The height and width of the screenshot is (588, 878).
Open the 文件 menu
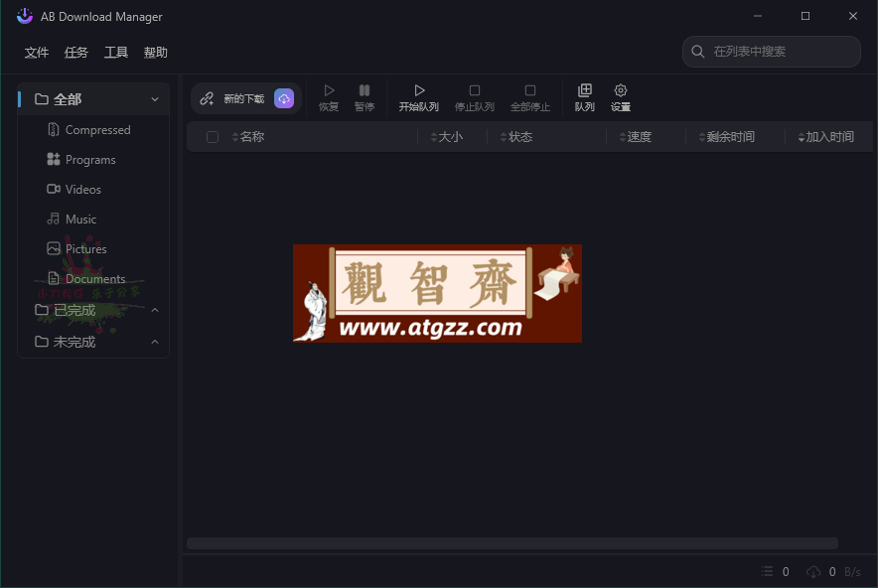(37, 53)
